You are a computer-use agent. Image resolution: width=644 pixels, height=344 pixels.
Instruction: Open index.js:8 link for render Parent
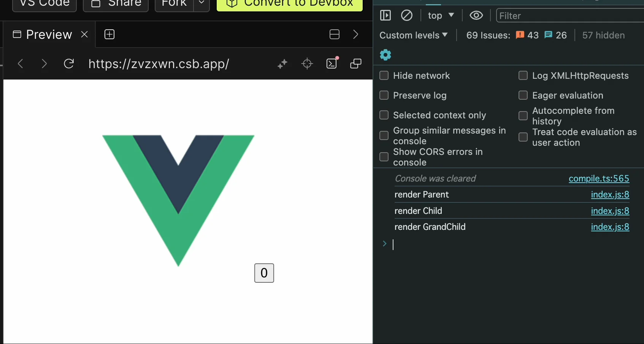pyautogui.click(x=610, y=194)
